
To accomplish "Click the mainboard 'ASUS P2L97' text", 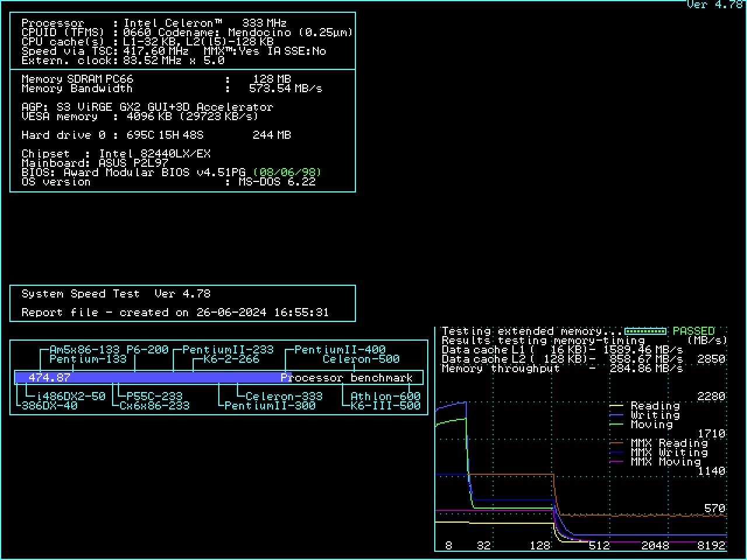I will pyautogui.click(x=134, y=163).
